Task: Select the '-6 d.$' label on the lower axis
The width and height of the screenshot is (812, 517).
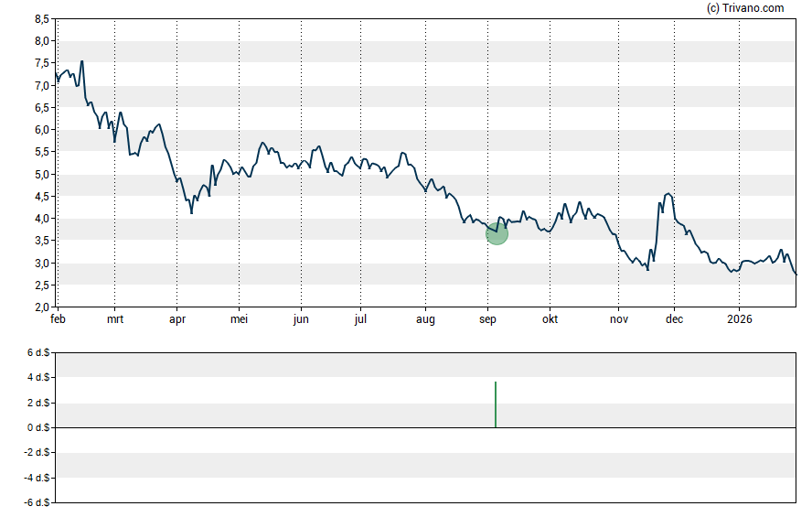Action: (33, 502)
